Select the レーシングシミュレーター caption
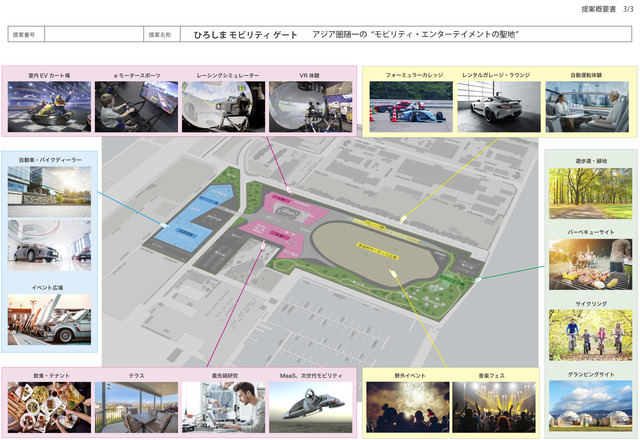The height and width of the screenshot is (440, 640). [x=228, y=76]
